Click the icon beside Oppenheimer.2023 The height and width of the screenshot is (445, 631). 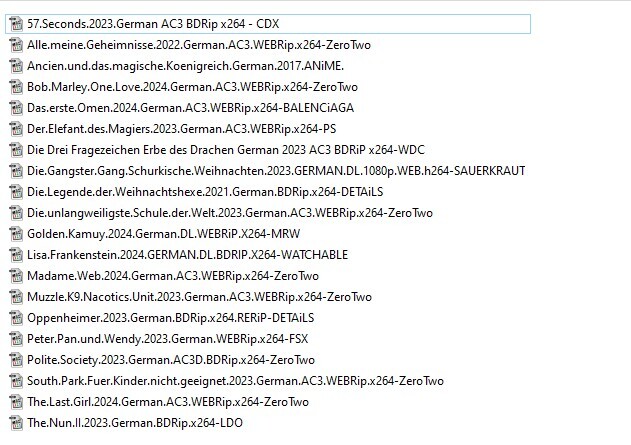point(16,318)
